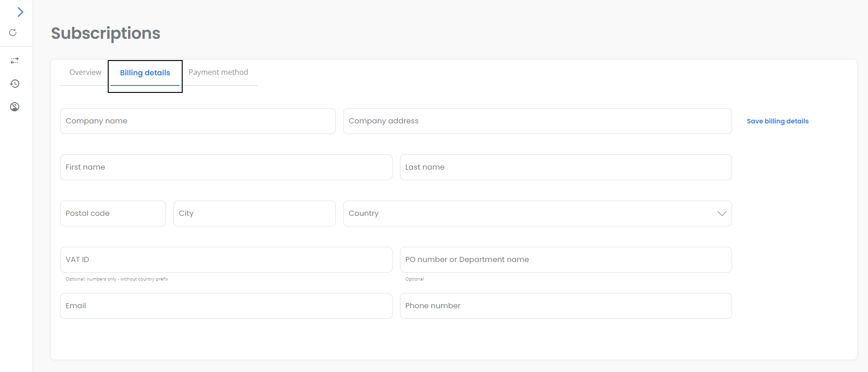
Task: Select the First name input
Action: pyautogui.click(x=226, y=167)
